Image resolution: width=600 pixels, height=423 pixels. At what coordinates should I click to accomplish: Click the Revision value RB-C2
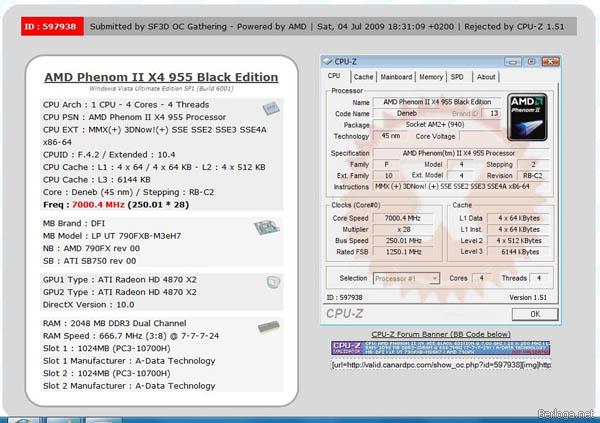533,176
